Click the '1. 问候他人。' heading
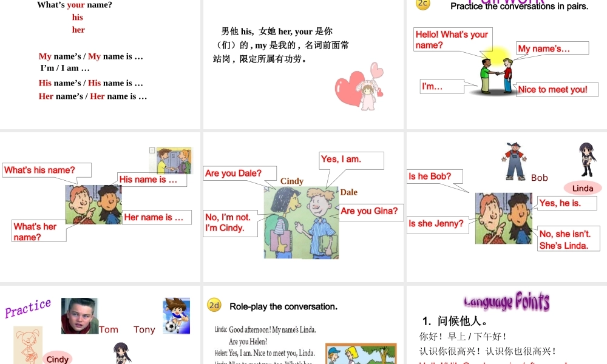607x364 pixels. click(455, 321)
